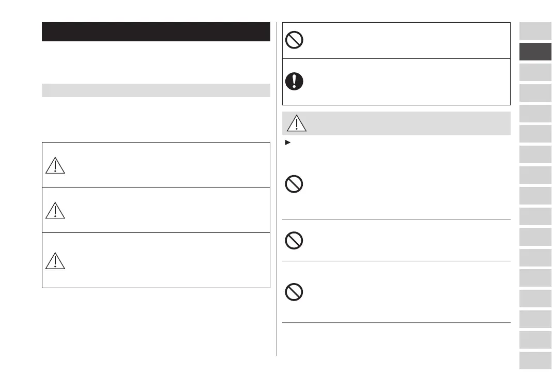Select the side tab directly below dark tab
552x392 pixels.
click(535, 72)
